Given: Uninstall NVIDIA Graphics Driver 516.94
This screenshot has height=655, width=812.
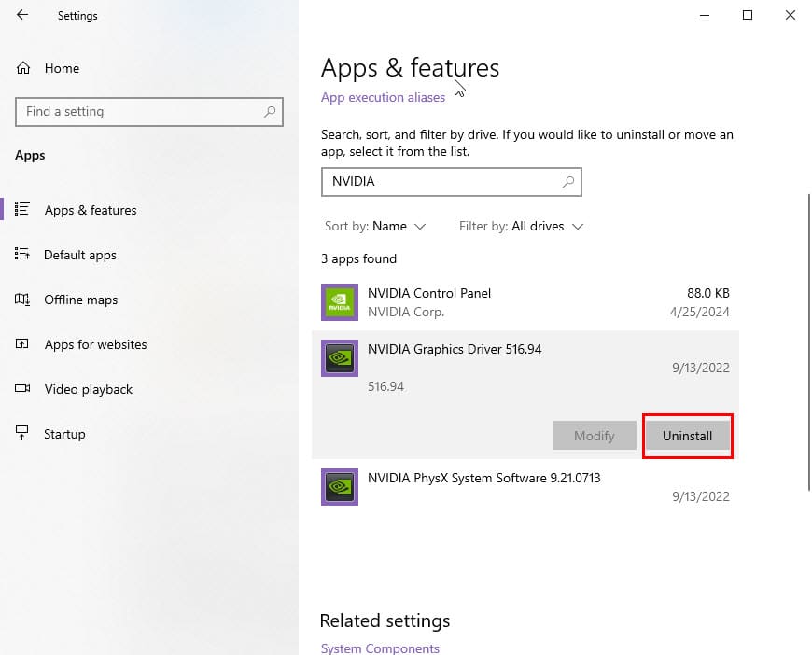Looking at the screenshot, I should pyautogui.click(x=687, y=436).
